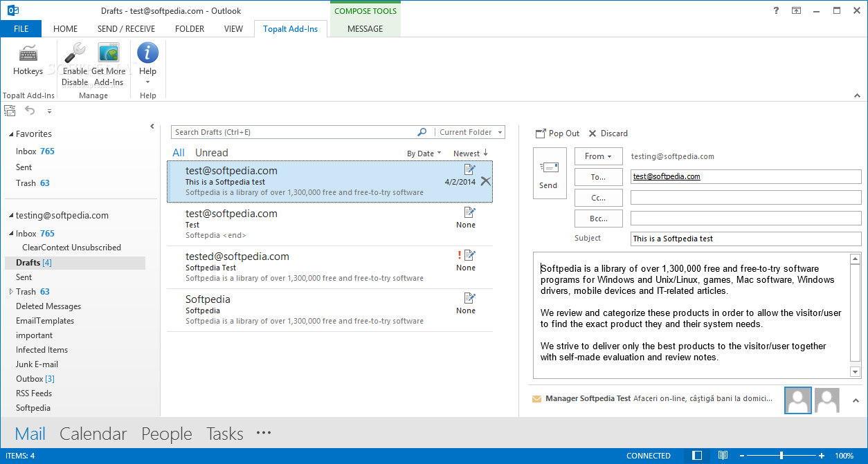Click draft icon on 'This is a Softpedia test'
The width and height of the screenshot is (868, 464).
tap(470, 169)
